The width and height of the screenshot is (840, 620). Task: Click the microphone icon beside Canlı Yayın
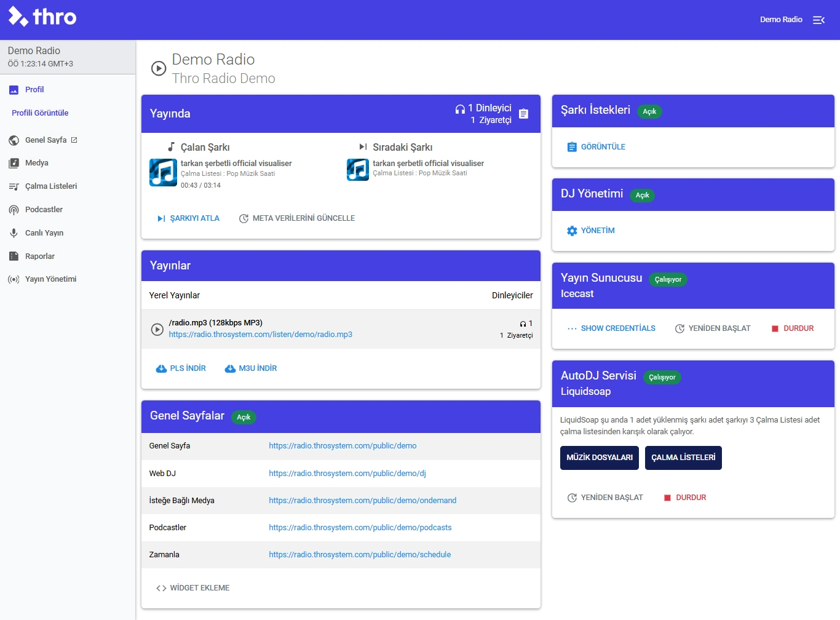14,233
